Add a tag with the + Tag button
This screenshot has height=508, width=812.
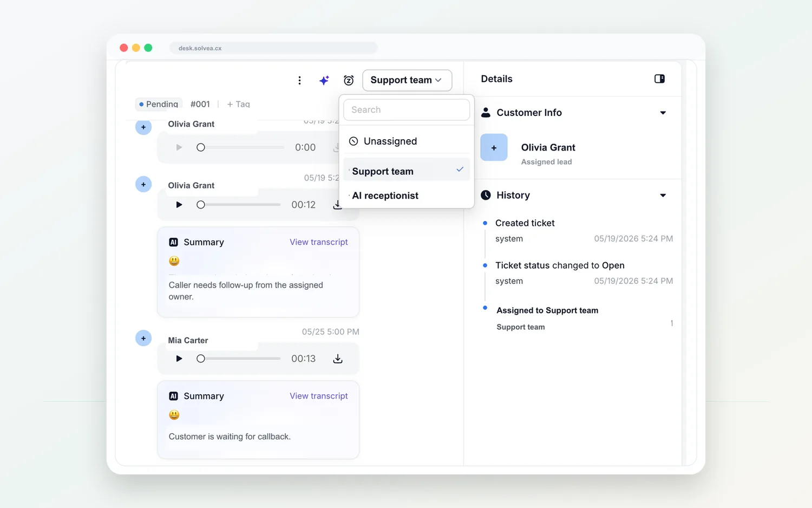238,104
